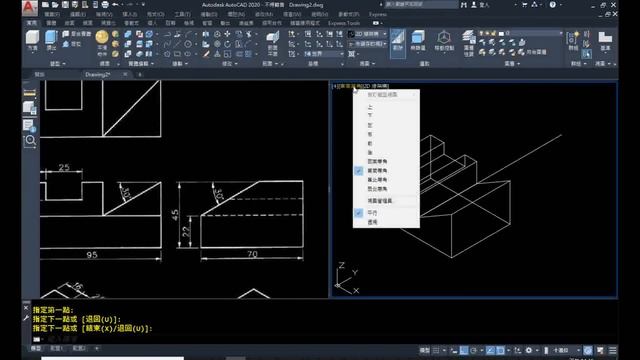The width and height of the screenshot is (640, 360).
Task: Expand the 塑型 (Modeling) panel
Action: pos(58,64)
